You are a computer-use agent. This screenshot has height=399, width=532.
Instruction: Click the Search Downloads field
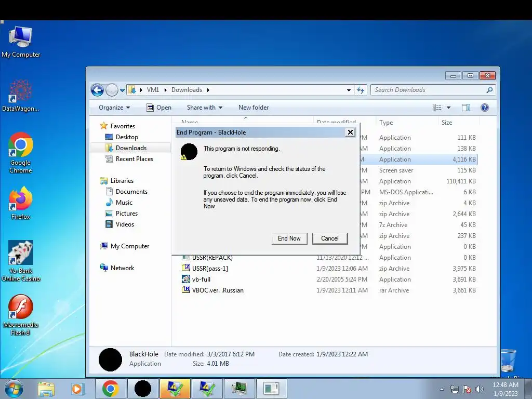[429, 90]
